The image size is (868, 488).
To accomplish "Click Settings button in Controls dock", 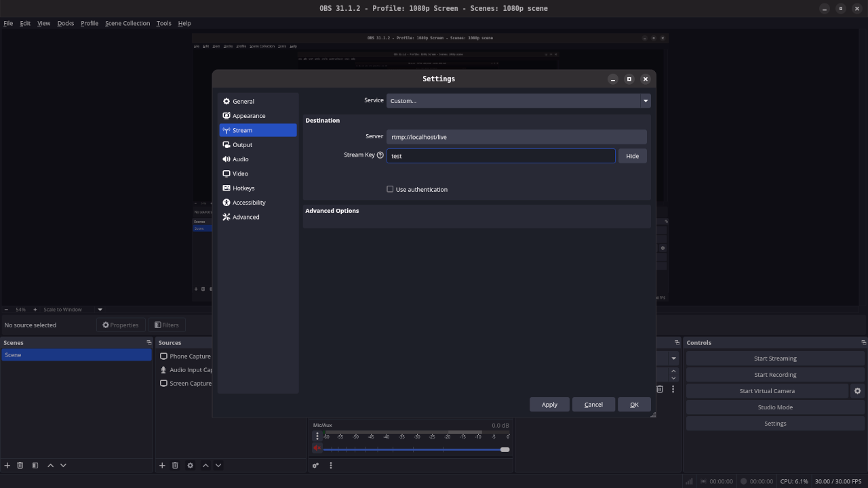I will [x=775, y=424].
